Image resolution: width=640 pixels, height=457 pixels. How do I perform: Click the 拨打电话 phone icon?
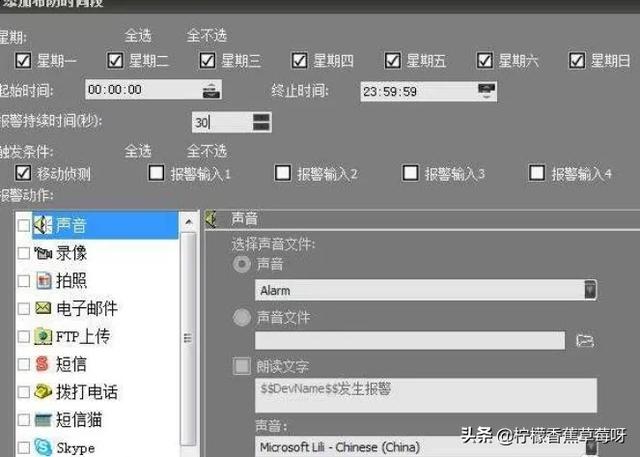click(43, 393)
